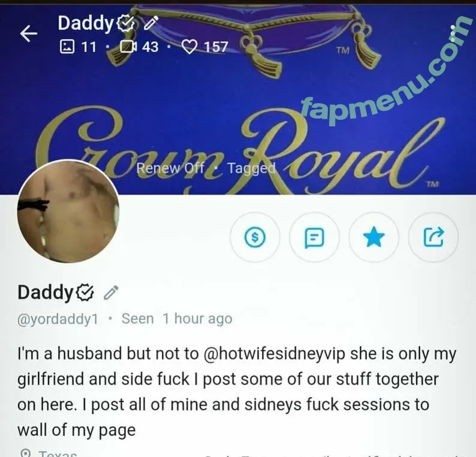This screenshot has width=476, height=457.
Task: Click the pencil icon beside Daddy name
Action: (x=111, y=293)
